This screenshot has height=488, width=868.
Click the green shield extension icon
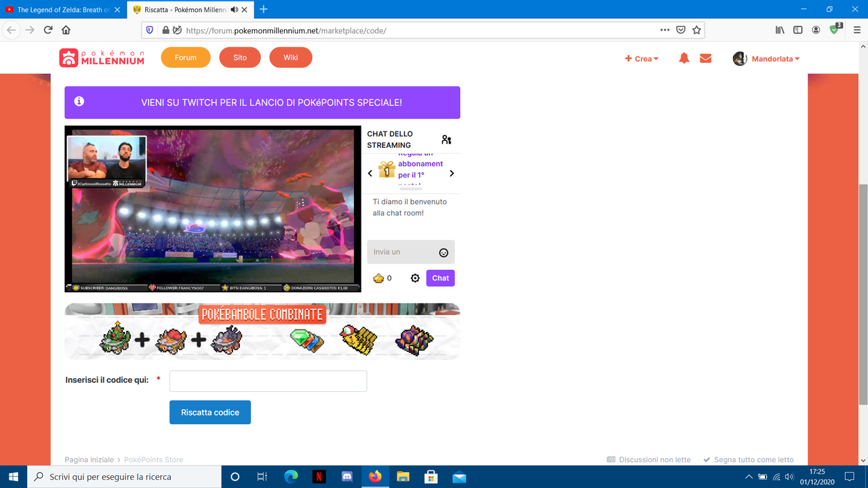(x=835, y=29)
